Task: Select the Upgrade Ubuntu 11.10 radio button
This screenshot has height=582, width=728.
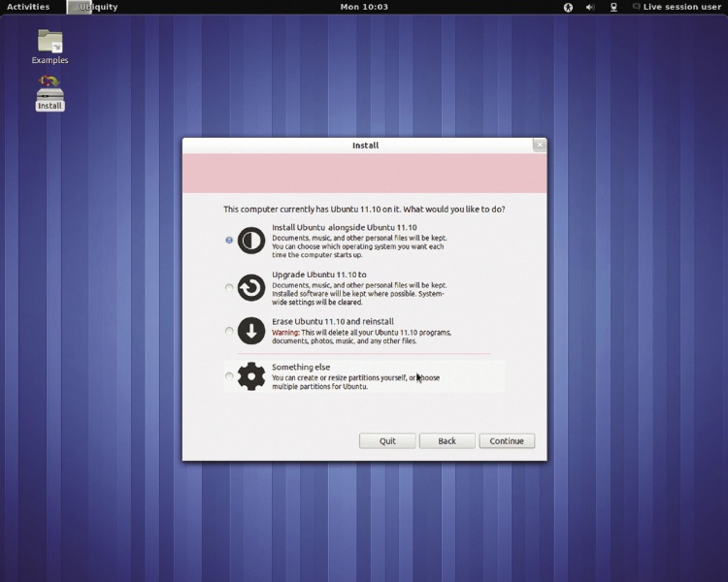Action: (x=229, y=288)
